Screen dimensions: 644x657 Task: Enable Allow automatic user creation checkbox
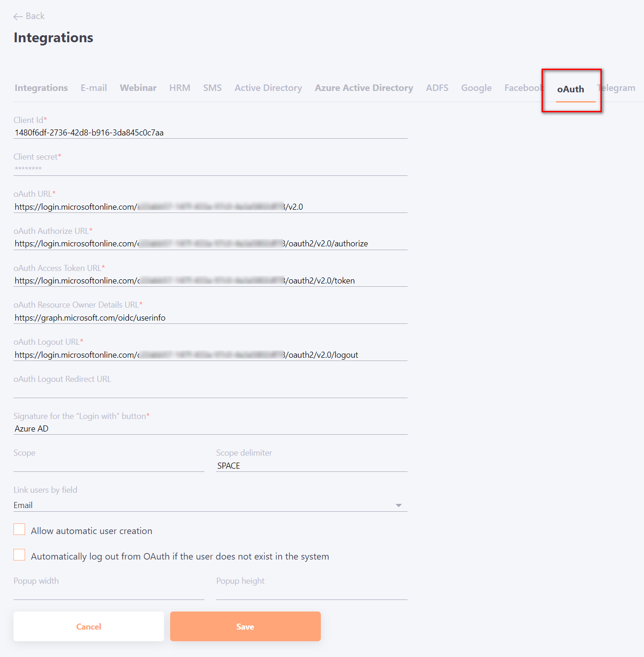coord(19,529)
